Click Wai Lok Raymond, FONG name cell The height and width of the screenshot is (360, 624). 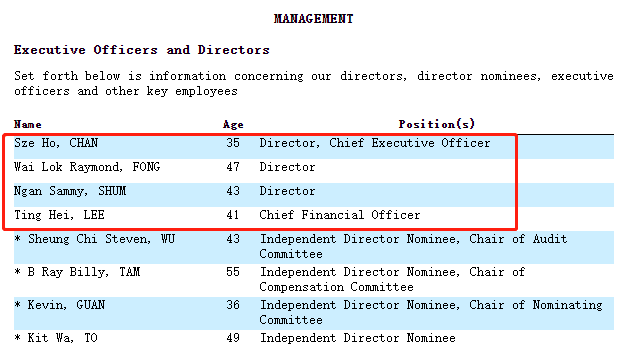[x=87, y=167]
